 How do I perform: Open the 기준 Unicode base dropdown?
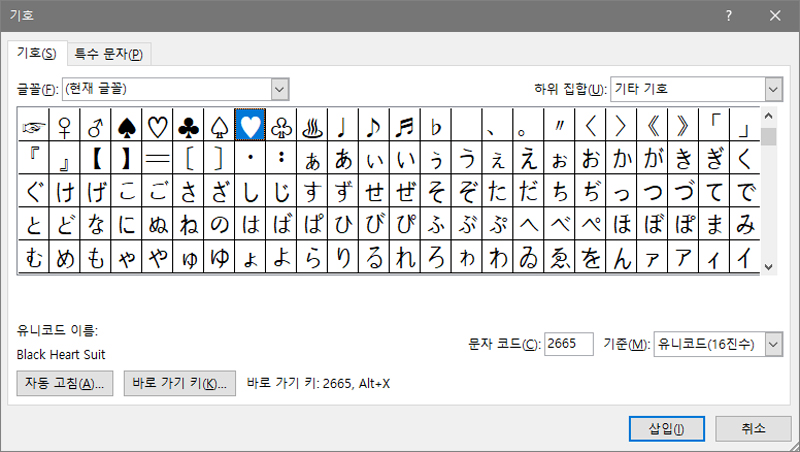point(773,344)
